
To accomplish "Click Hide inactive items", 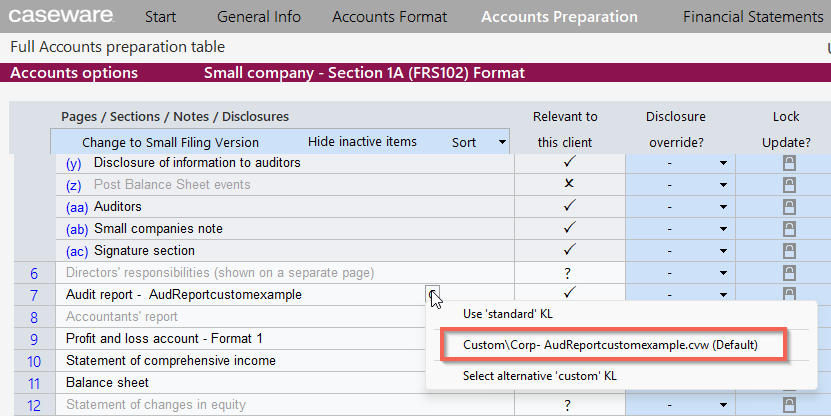I will pos(363,141).
